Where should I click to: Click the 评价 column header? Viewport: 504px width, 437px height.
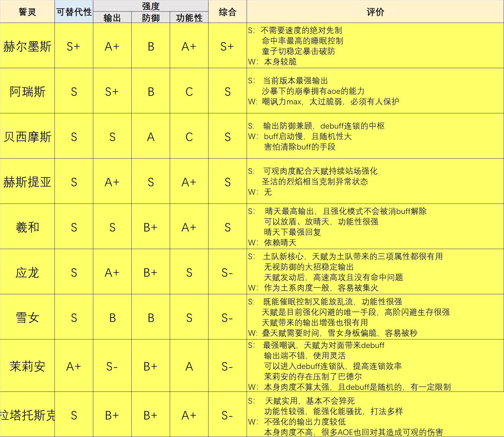(x=375, y=12)
